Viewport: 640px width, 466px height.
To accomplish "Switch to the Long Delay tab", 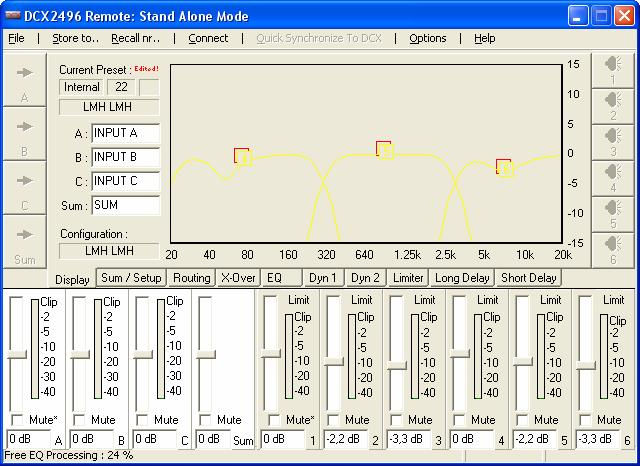I will point(462,278).
